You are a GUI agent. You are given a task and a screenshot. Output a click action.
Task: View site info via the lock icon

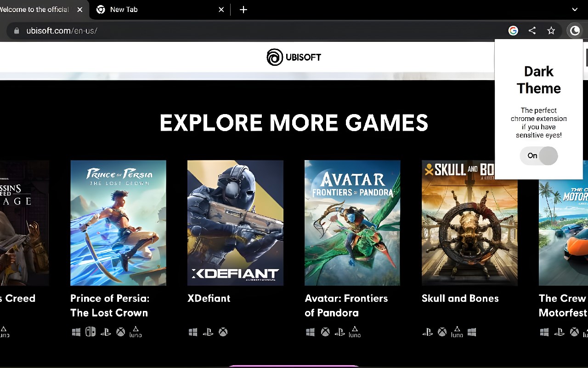coord(17,31)
